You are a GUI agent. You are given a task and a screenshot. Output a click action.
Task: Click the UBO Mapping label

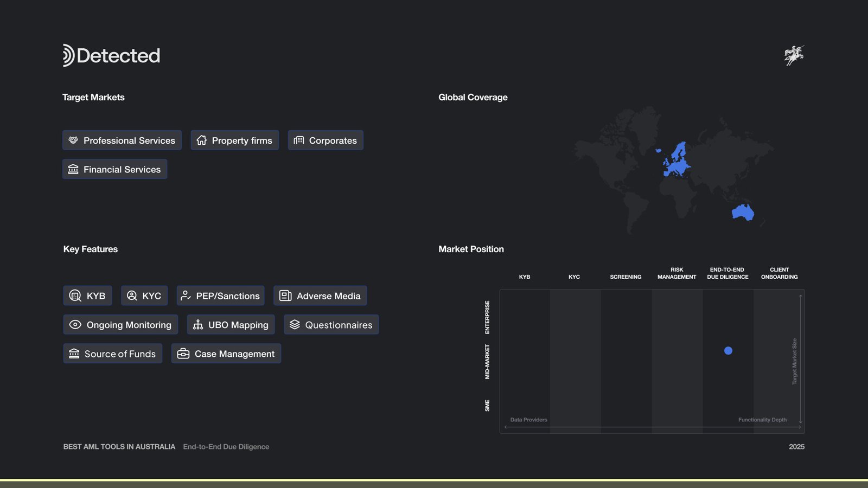(x=238, y=325)
